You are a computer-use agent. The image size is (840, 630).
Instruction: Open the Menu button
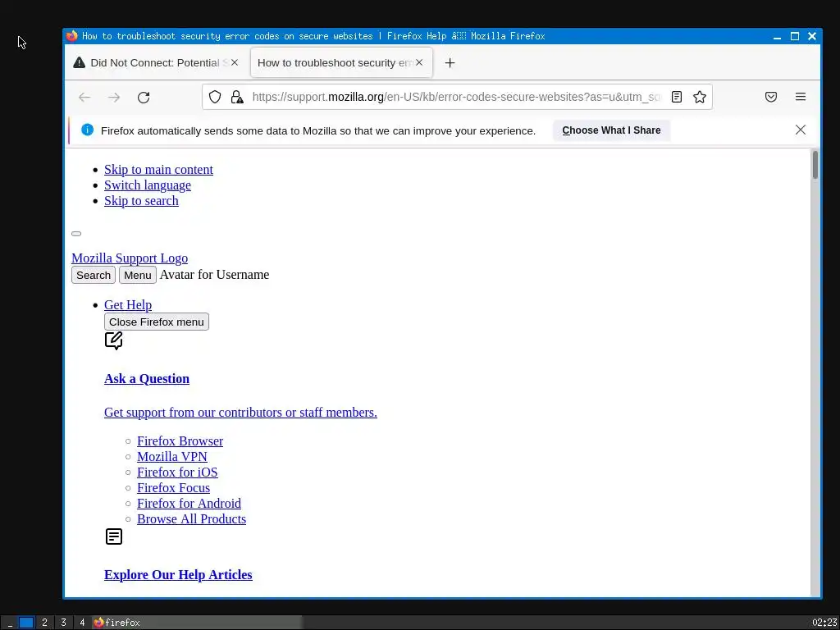pyautogui.click(x=138, y=275)
